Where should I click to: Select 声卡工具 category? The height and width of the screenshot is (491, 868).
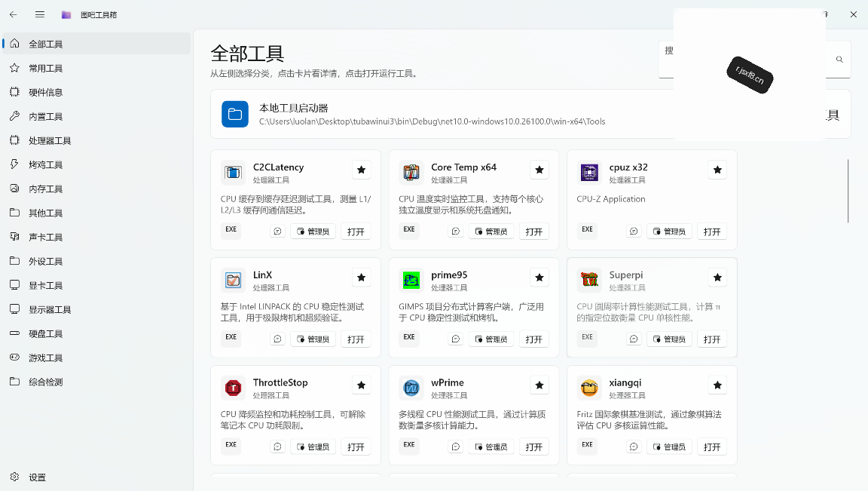(96, 237)
